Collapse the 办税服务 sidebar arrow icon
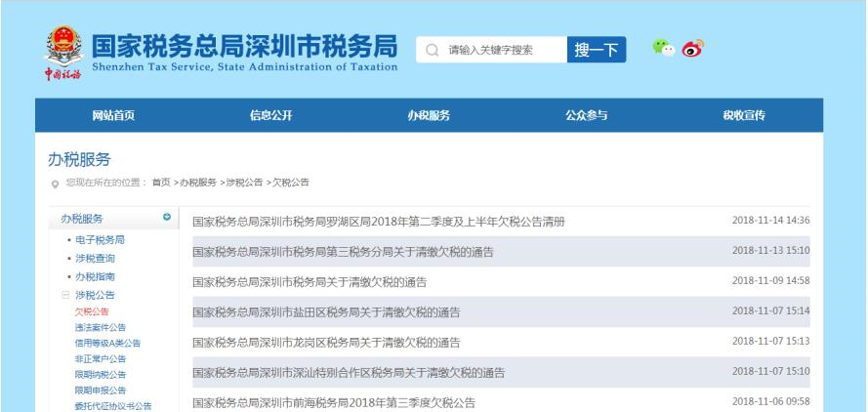868x412 pixels. click(x=167, y=218)
